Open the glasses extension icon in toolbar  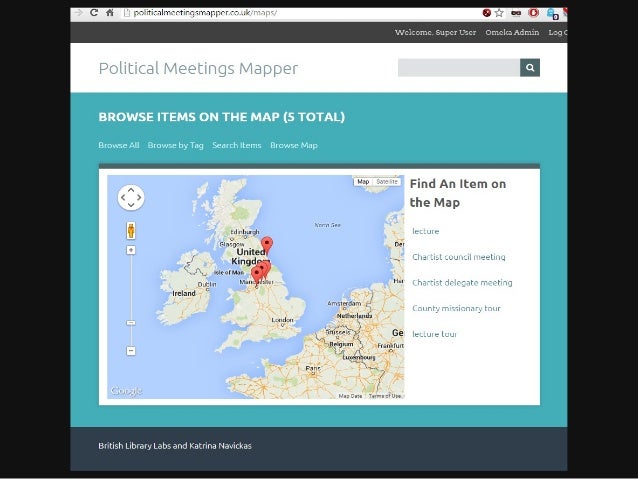pos(516,13)
